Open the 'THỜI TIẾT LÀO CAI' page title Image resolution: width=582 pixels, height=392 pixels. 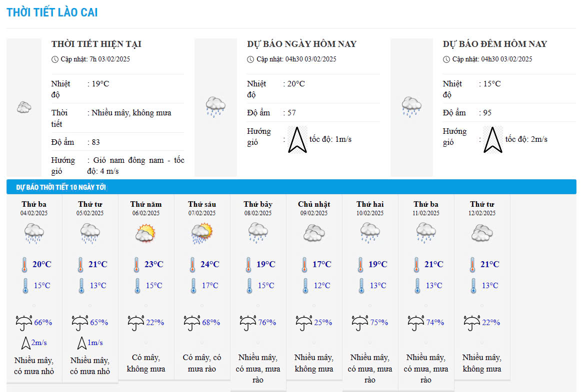coord(52,12)
